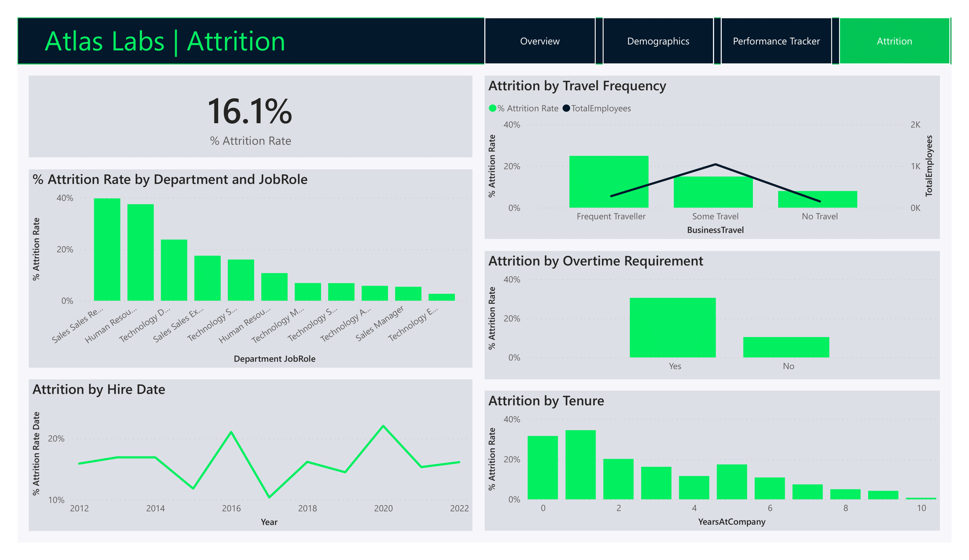969x560 pixels.
Task: Switch to the Demographics tab
Action: 658,41
